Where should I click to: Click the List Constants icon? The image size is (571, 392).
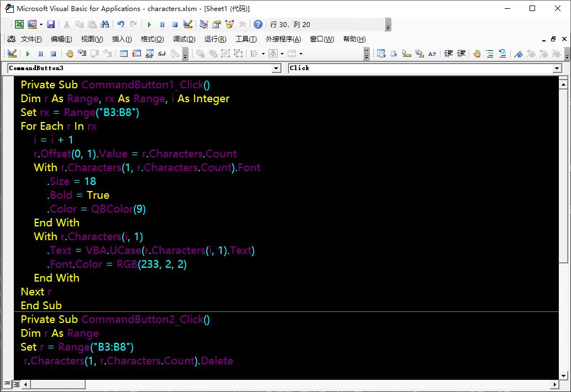click(x=394, y=54)
